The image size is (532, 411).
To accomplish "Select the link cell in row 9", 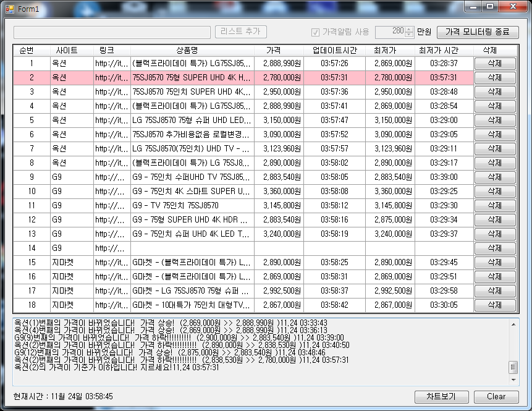I will pyautogui.click(x=111, y=177).
